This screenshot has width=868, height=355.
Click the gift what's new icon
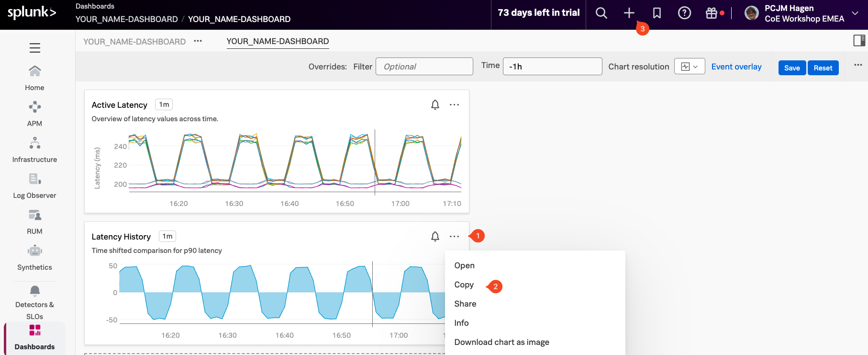tap(712, 13)
